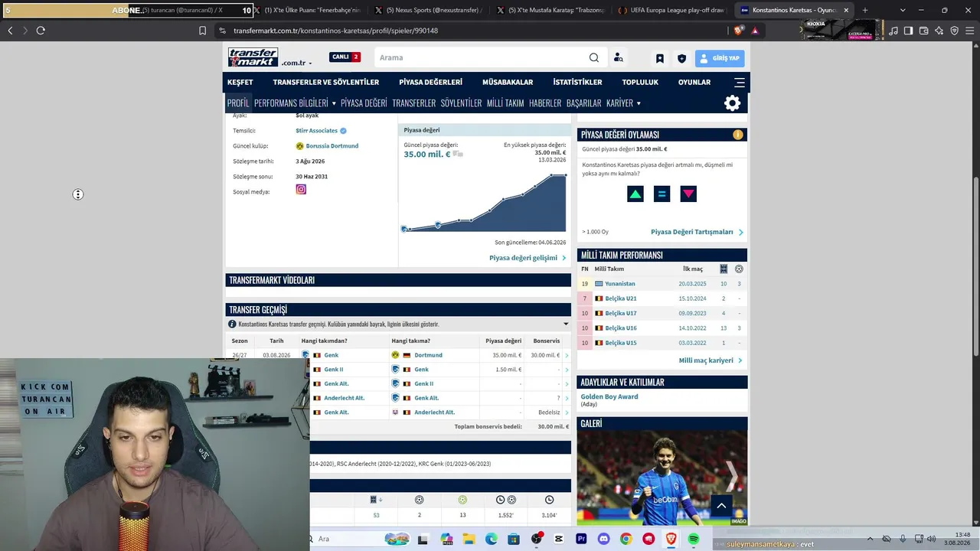Select the PROFİL tab
Viewport: 980px width, 551px height.
[x=238, y=103]
